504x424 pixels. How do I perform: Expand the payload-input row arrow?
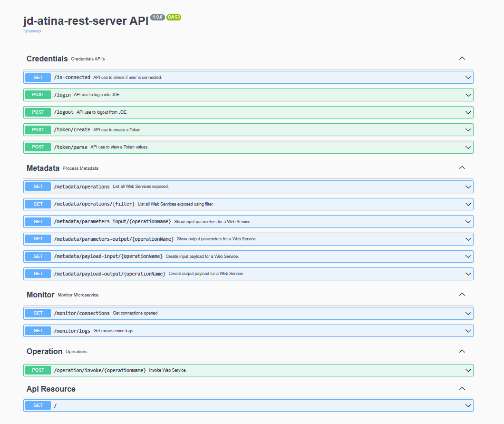[x=468, y=256]
